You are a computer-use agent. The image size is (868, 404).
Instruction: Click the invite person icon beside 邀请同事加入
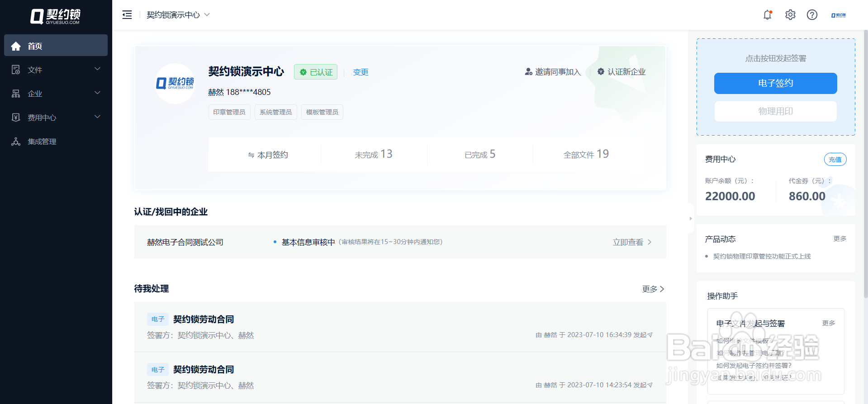click(x=528, y=72)
